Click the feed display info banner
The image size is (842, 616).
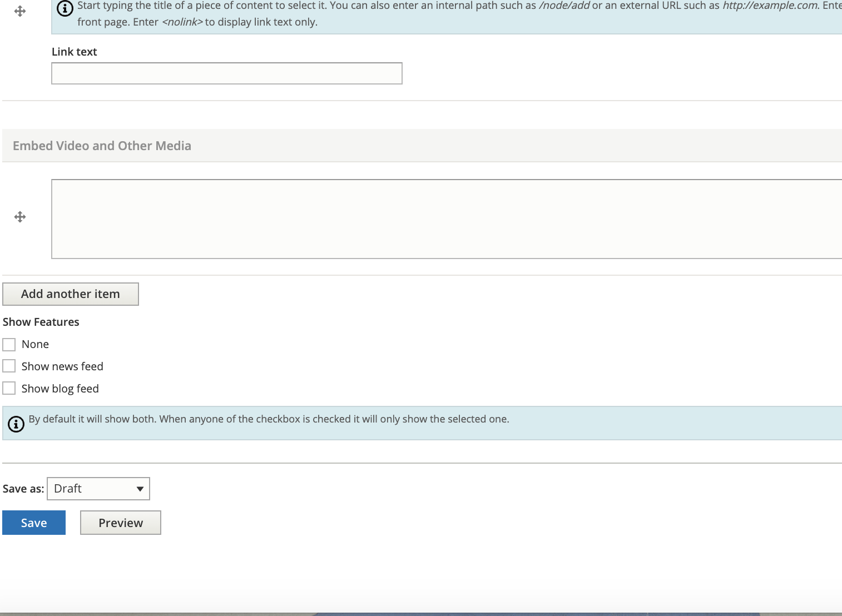tap(269, 423)
